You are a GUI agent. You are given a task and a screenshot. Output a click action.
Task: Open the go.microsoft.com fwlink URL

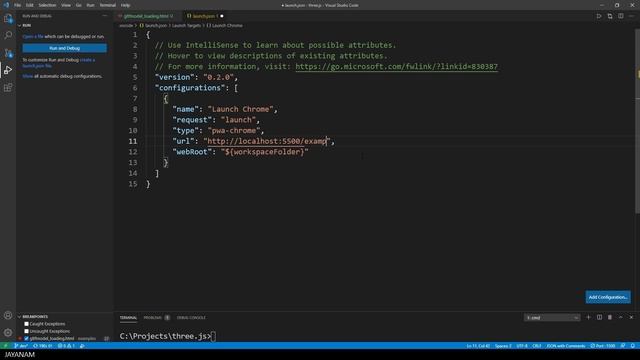click(396, 67)
